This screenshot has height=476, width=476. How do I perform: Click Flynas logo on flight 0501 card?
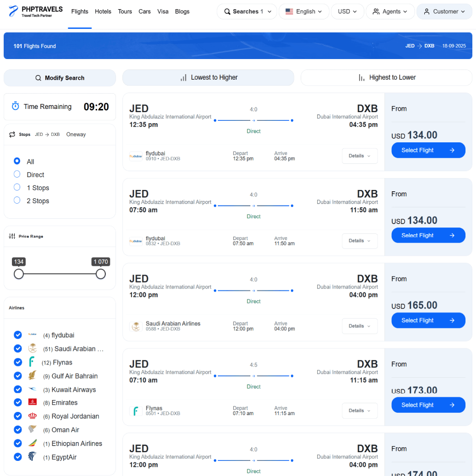pyautogui.click(x=135, y=411)
